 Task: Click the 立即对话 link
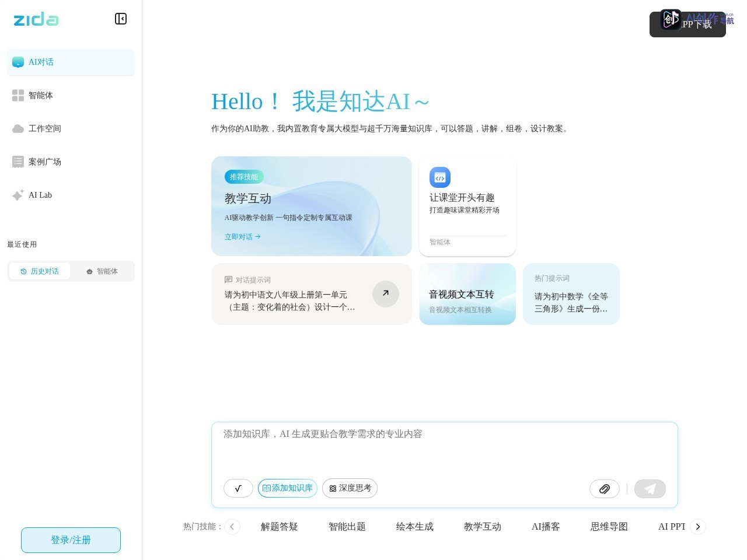point(243,237)
